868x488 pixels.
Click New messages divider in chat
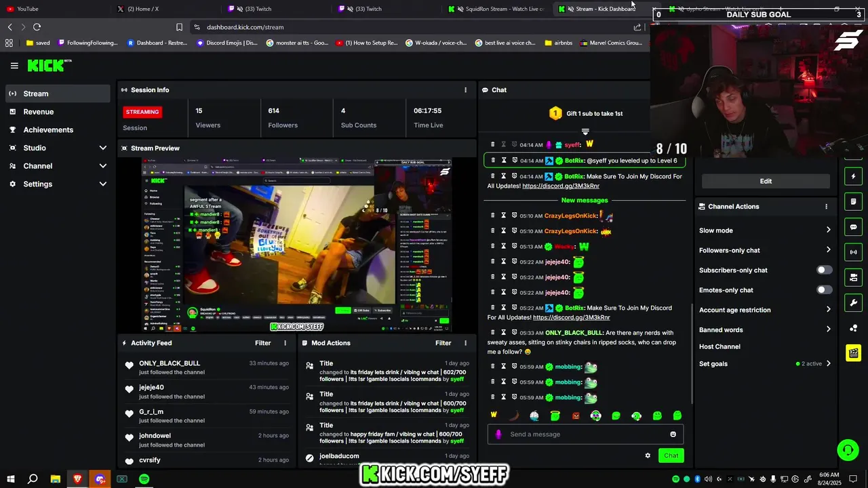(x=585, y=201)
